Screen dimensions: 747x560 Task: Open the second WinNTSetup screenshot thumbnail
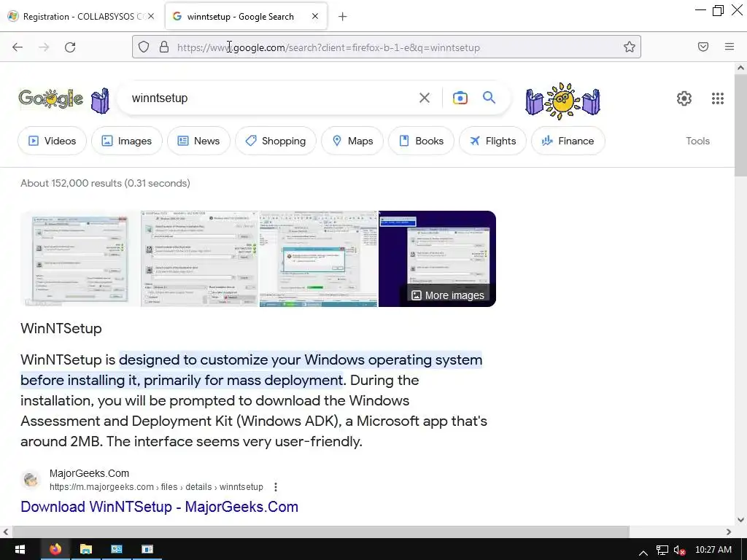(x=200, y=259)
